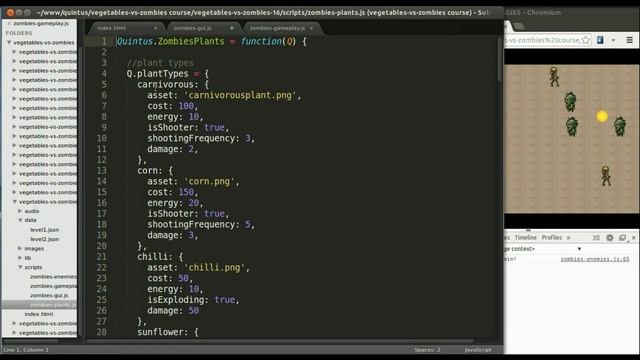Switch to the zombies-gui.js tab

[192, 28]
